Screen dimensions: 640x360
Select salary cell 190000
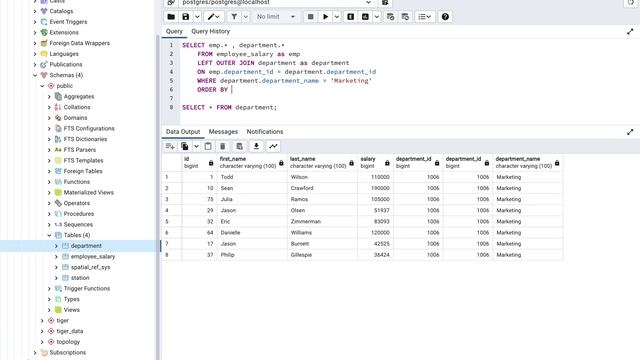[x=375, y=188]
